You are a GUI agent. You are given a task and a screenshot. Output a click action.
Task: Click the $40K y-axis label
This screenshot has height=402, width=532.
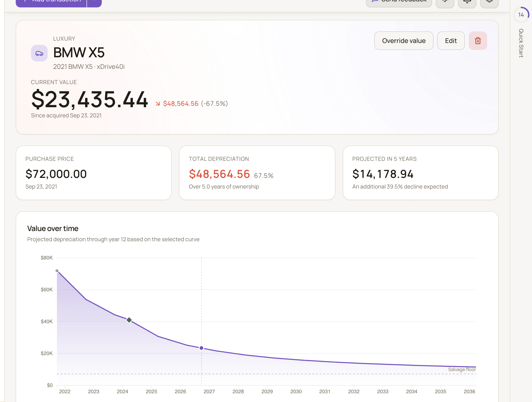click(x=47, y=322)
